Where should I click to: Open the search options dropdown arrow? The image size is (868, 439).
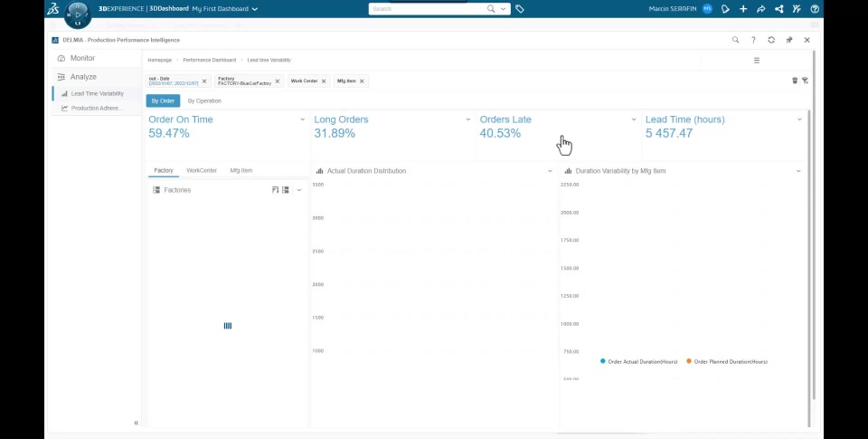[x=504, y=9]
